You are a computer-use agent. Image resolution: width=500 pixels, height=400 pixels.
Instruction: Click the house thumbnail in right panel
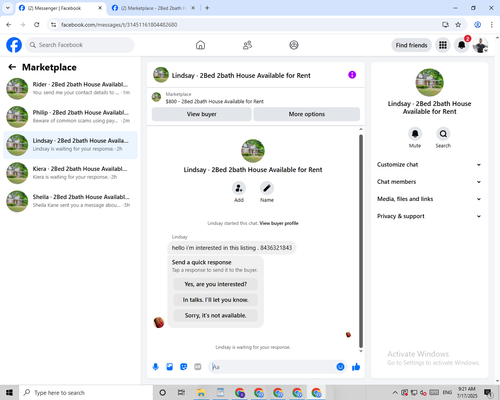pyautogui.click(x=429, y=82)
